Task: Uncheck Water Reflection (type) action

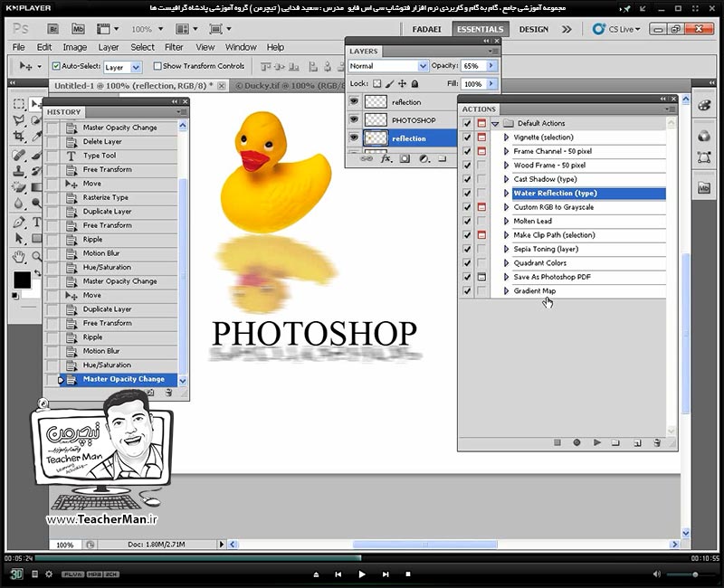Action: pyautogui.click(x=467, y=193)
